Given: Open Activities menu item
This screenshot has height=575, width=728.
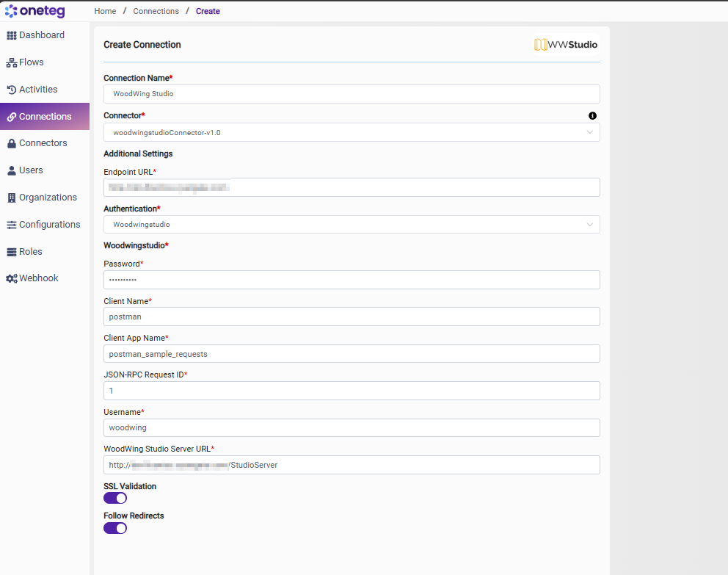Looking at the screenshot, I should [x=45, y=89].
